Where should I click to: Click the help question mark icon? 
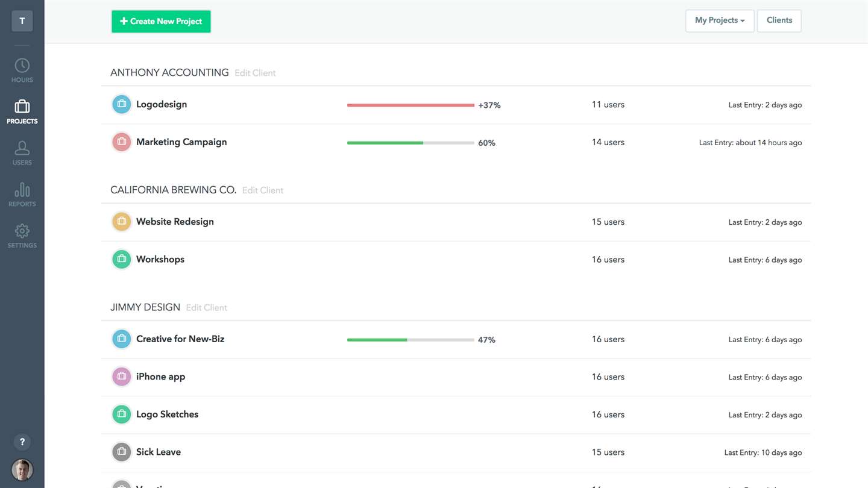22,442
